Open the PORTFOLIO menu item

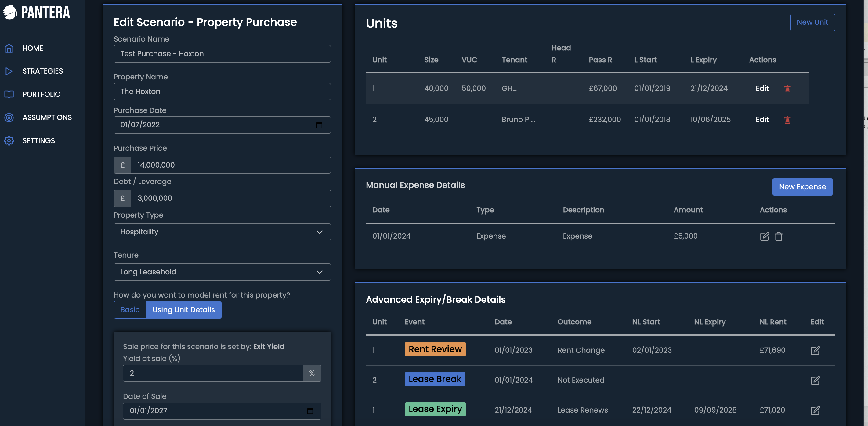[x=42, y=94]
